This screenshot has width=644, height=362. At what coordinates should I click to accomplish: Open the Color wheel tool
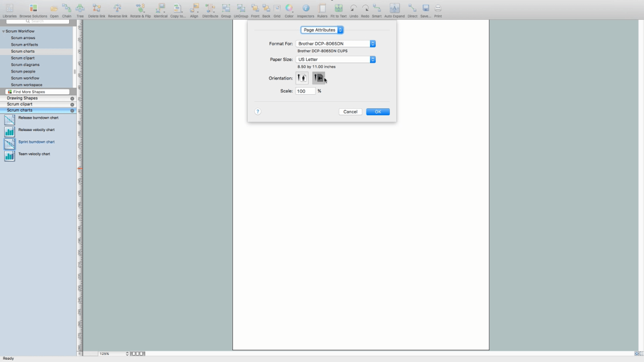289,9
